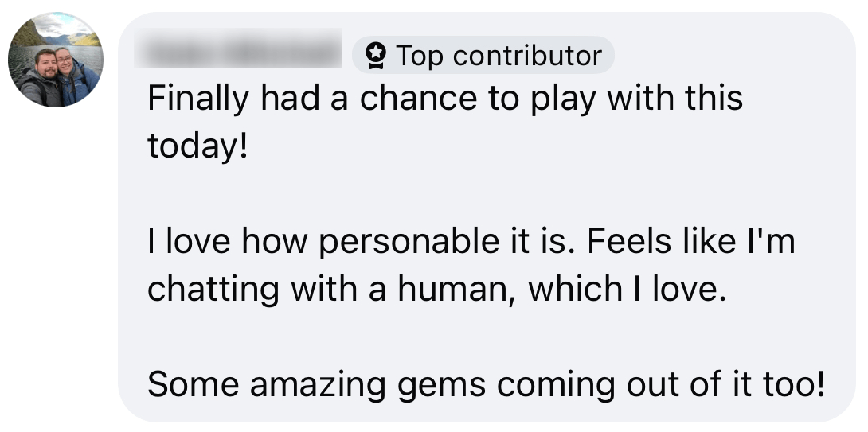Click the word today! in the comment
Image resolution: width=868 pixels, height=432 pixels.
(x=197, y=146)
